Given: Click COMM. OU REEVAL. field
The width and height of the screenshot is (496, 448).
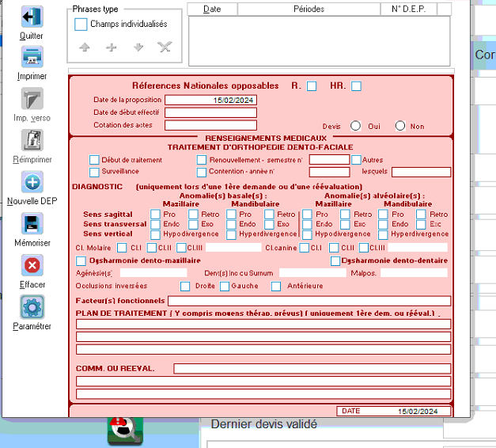Looking at the screenshot, I should click(x=312, y=369).
